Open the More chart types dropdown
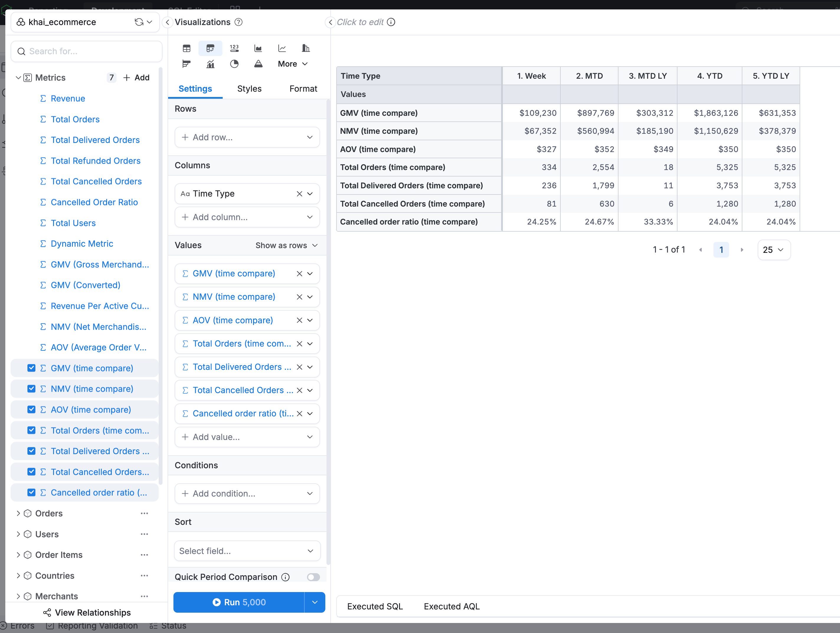Viewport: 840px width, 633px height. (292, 64)
